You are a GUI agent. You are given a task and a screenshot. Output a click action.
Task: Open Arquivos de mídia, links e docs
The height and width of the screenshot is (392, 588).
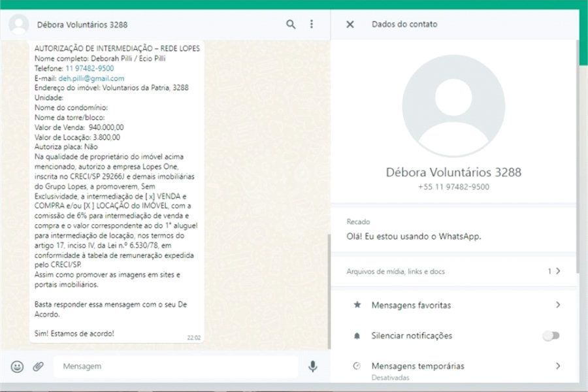(453, 271)
